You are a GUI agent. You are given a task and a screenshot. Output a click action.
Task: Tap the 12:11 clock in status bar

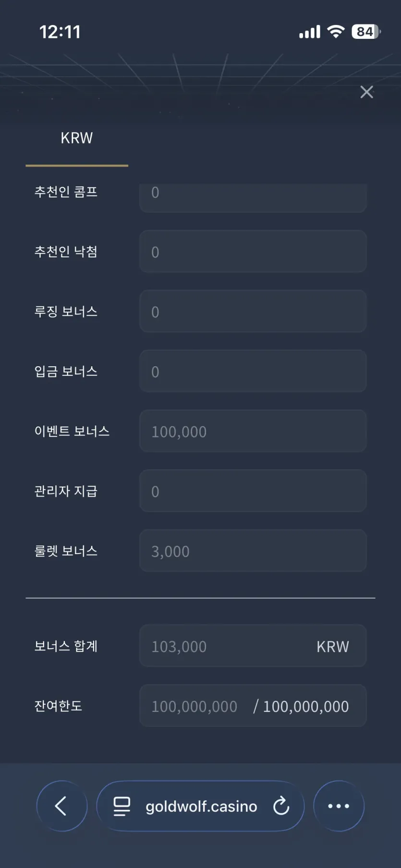click(x=60, y=32)
